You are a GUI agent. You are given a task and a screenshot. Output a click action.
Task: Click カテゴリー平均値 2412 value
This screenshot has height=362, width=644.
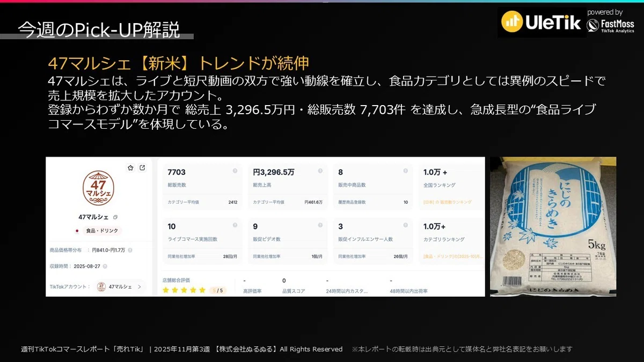point(232,202)
